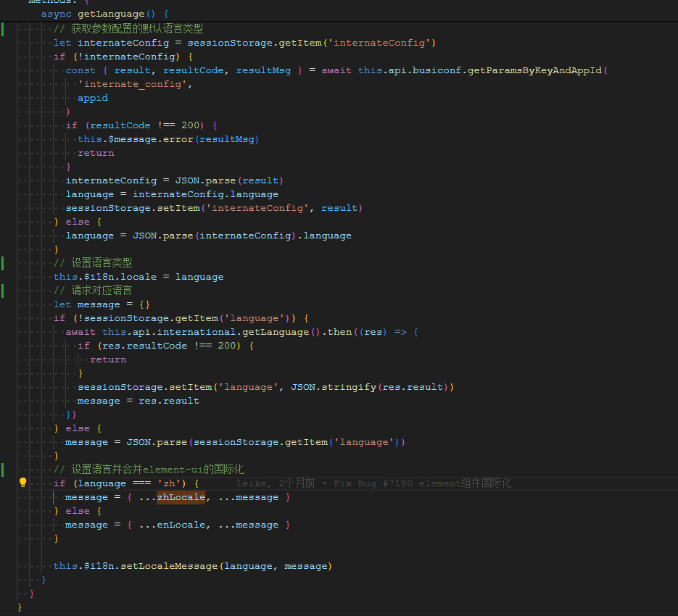Click green gutter change marker beside 设置语言类型 comment

pyautogui.click(x=3, y=263)
